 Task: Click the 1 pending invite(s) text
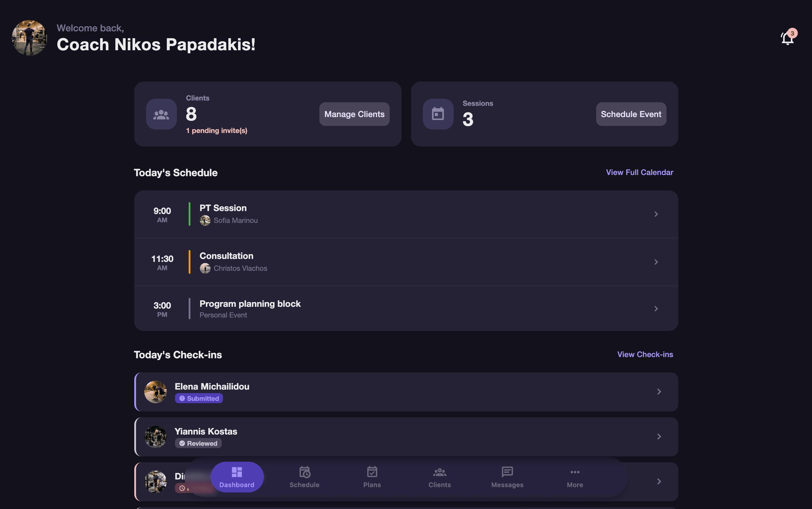(x=216, y=131)
